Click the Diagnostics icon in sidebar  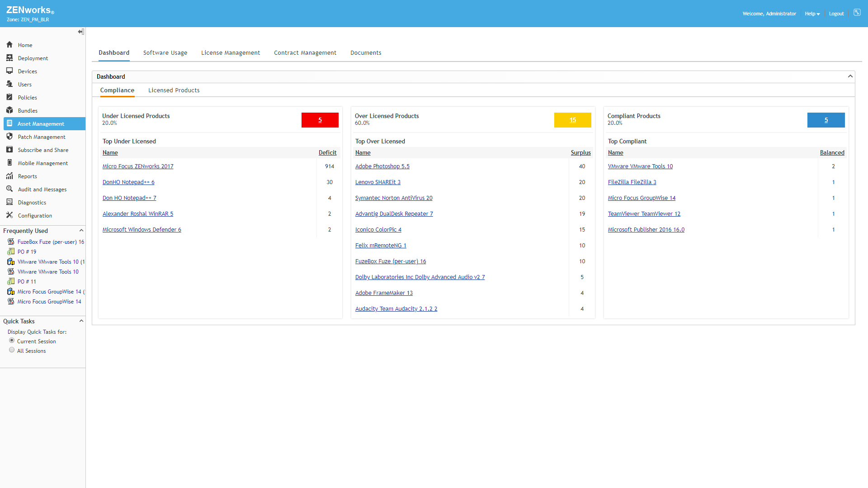click(9, 202)
